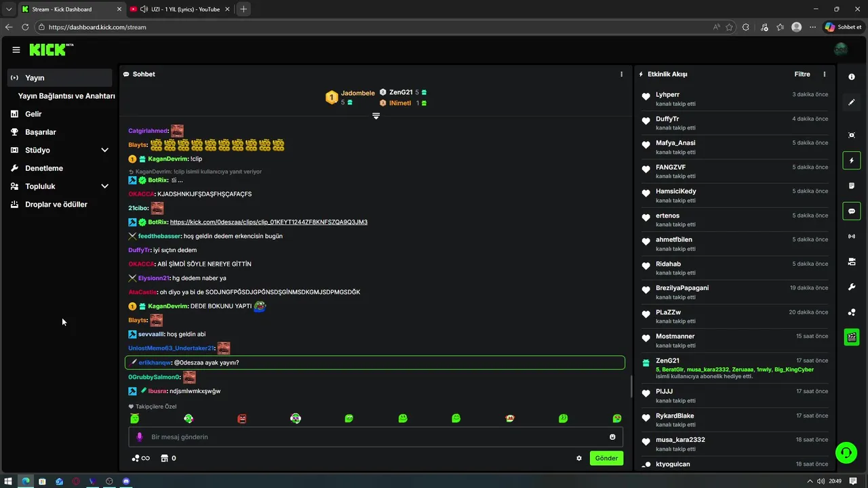Toggle the chat bubble panel icon
The image size is (868, 488).
pos(852,211)
